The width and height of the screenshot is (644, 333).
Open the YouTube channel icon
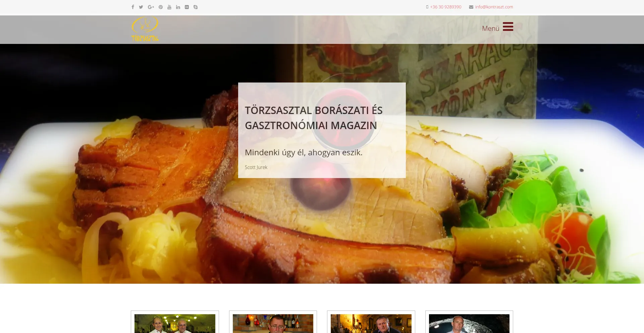169,7
